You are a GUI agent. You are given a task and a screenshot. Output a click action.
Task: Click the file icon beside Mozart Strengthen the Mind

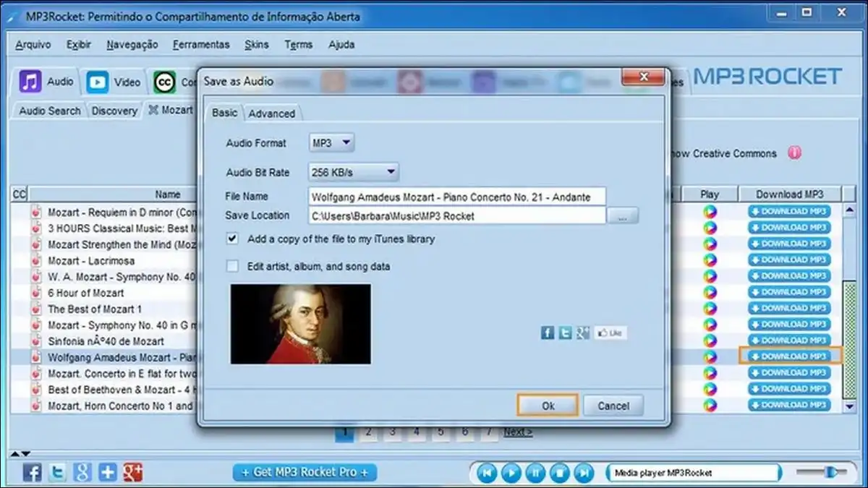coord(36,244)
